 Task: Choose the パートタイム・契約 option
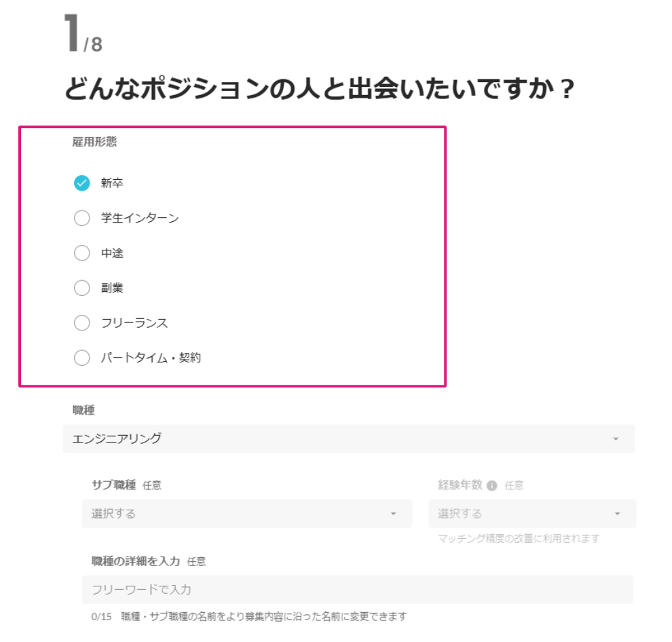[x=81, y=358]
